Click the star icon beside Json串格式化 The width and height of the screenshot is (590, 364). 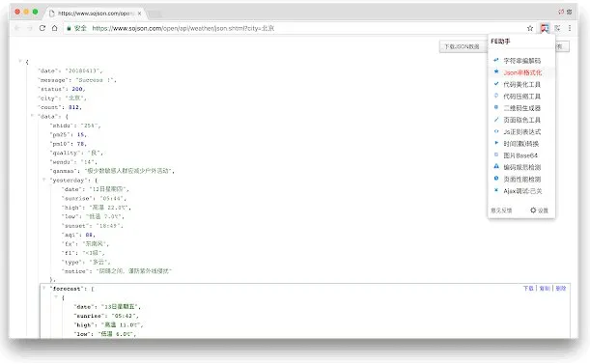(x=496, y=71)
